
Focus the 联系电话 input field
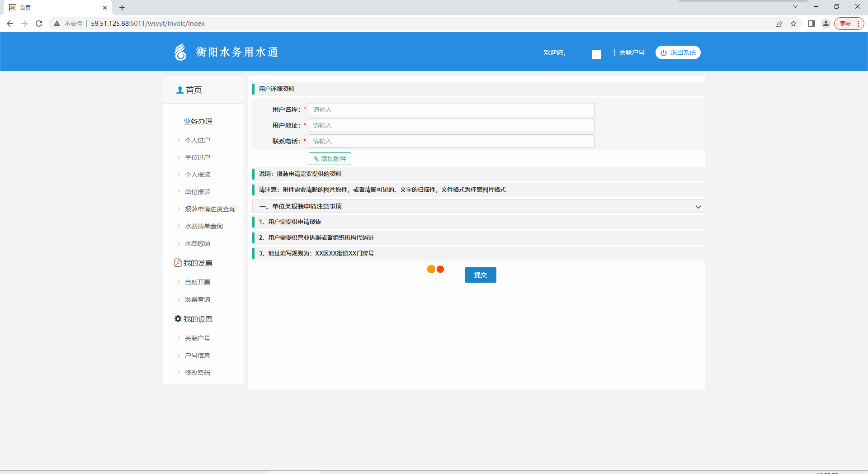click(451, 141)
